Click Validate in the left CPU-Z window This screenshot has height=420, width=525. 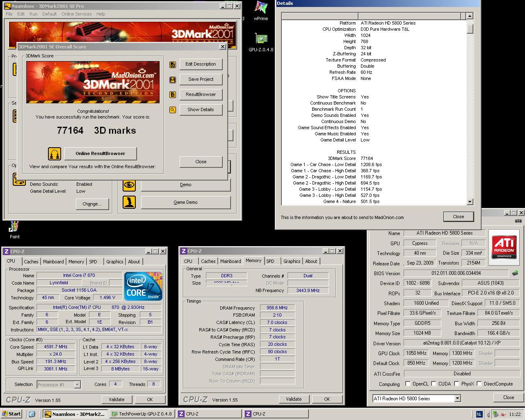[116, 399]
